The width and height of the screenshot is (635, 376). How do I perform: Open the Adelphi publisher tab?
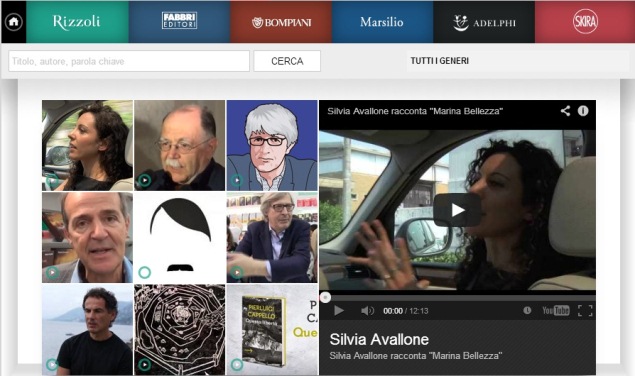tap(484, 22)
